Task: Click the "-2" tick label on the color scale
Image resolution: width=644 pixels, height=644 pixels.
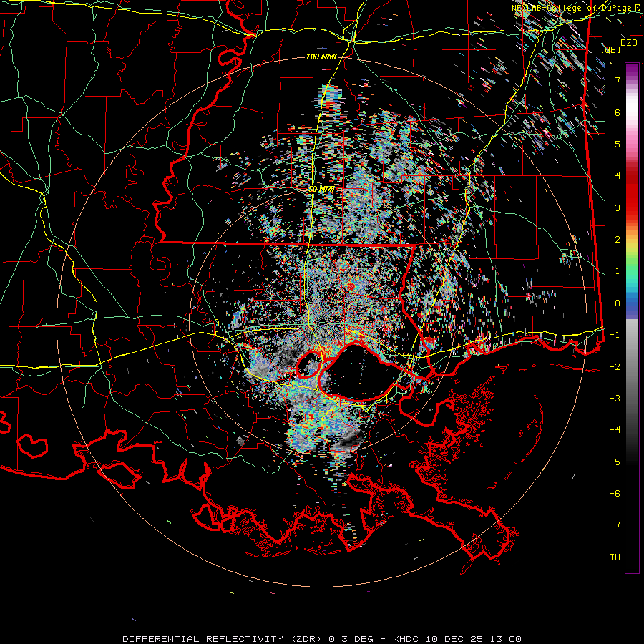Action: coord(615,367)
